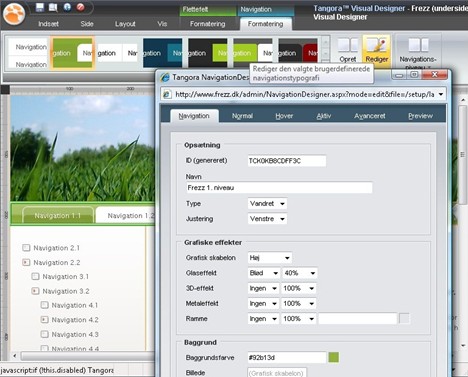Click the address bar URL text

(x=304, y=94)
